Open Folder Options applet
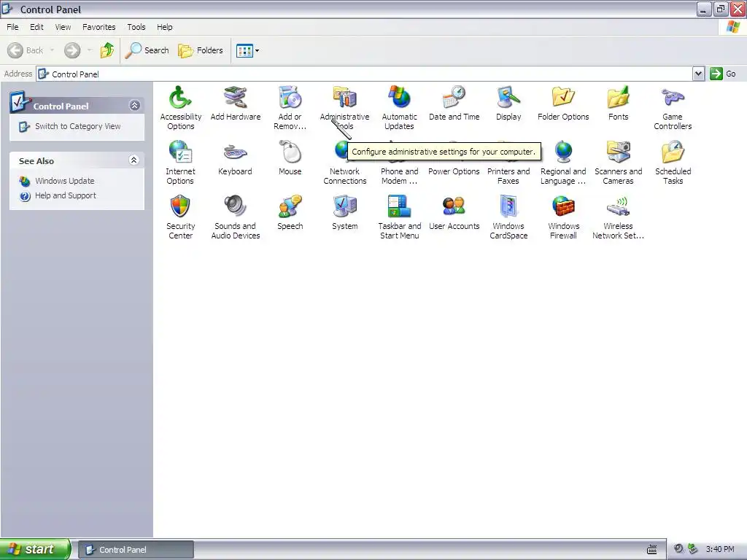The image size is (747, 560). (563, 103)
